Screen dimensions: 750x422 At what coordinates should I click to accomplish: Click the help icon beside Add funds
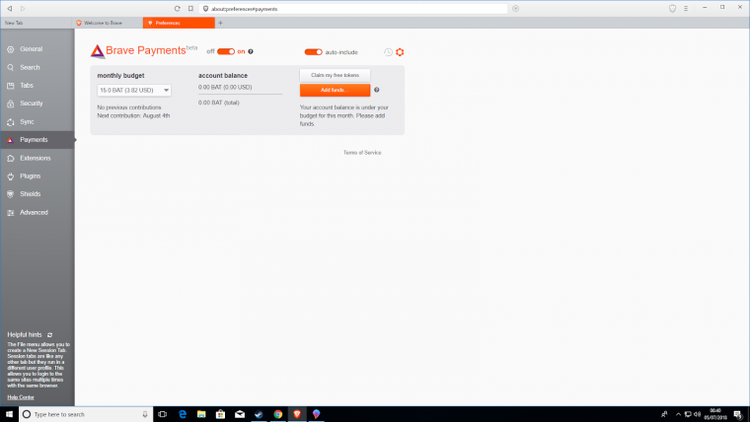(376, 90)
